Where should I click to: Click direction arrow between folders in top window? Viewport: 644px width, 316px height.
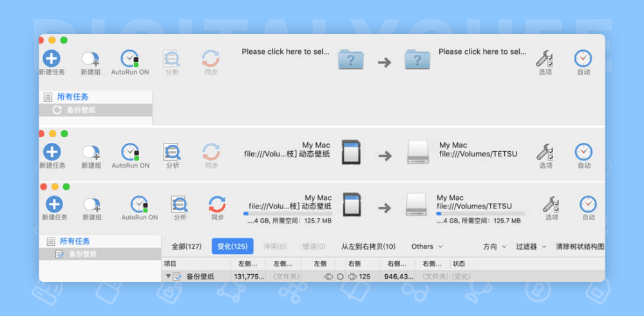(x=384, y=62)
